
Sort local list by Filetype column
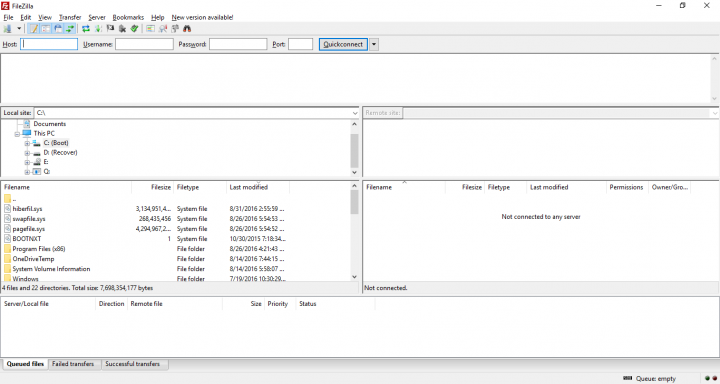[200, 187]
